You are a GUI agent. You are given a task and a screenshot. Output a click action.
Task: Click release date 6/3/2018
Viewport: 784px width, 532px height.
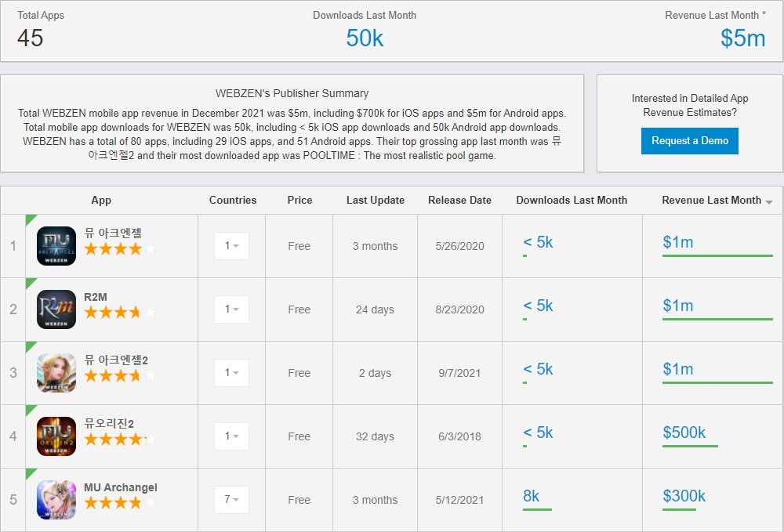tap(459, 436)
